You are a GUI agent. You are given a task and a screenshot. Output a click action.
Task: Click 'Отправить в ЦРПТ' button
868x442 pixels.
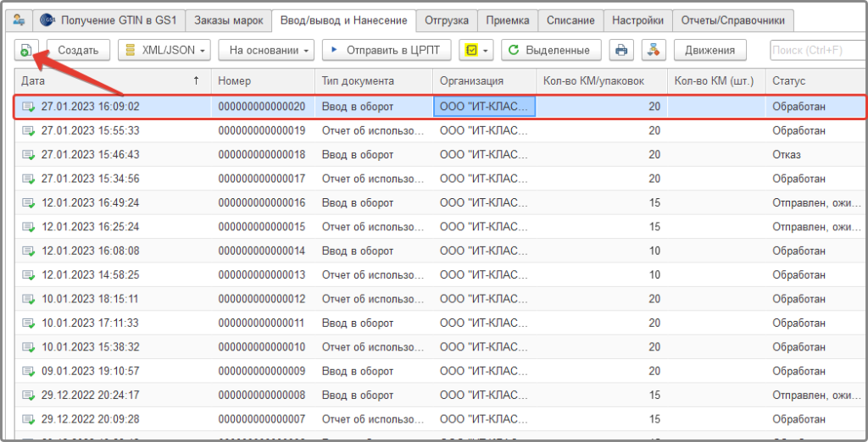point(386,50)
